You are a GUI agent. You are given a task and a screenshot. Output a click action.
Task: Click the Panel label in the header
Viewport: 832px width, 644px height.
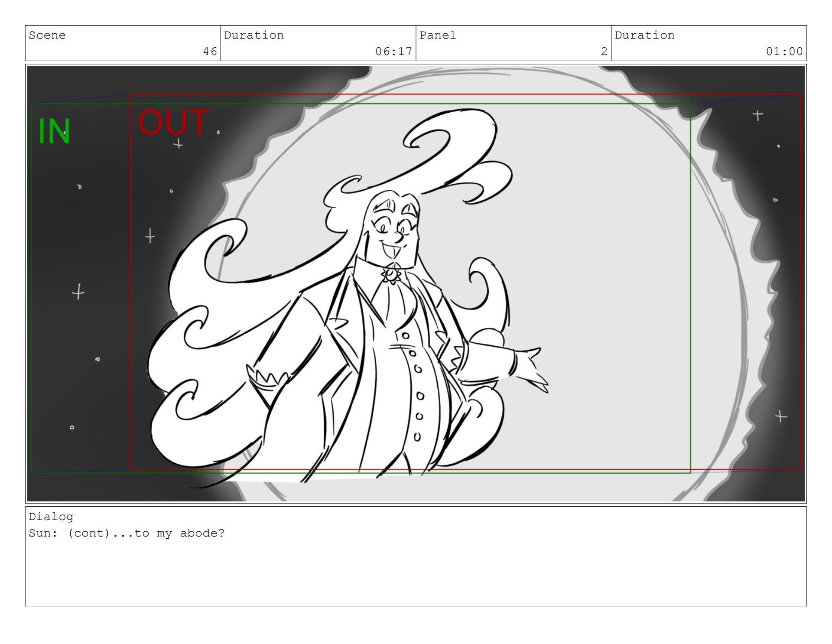[438, 35]
